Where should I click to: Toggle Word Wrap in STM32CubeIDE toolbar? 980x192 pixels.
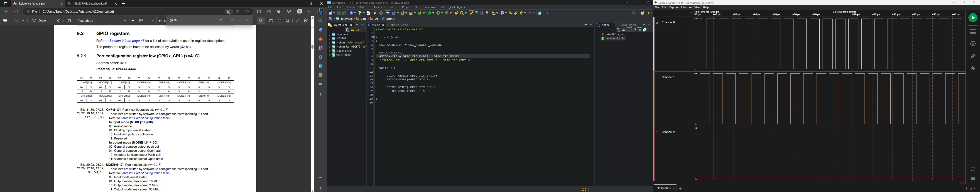[x=477, y=13]
